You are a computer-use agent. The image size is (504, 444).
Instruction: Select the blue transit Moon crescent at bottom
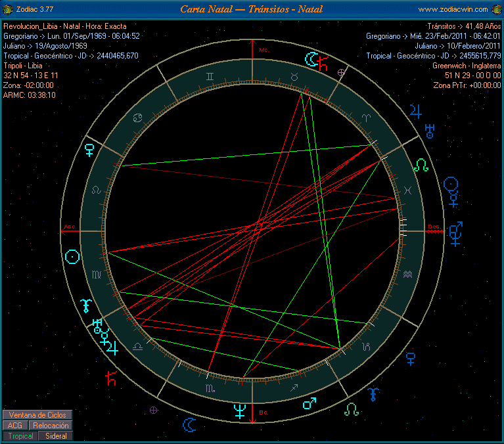(189, 425)
